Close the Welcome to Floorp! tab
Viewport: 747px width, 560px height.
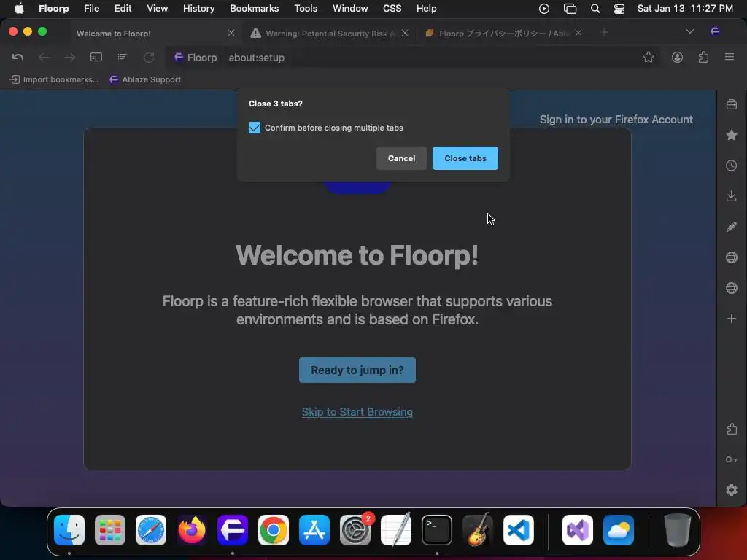pos(231,33)
